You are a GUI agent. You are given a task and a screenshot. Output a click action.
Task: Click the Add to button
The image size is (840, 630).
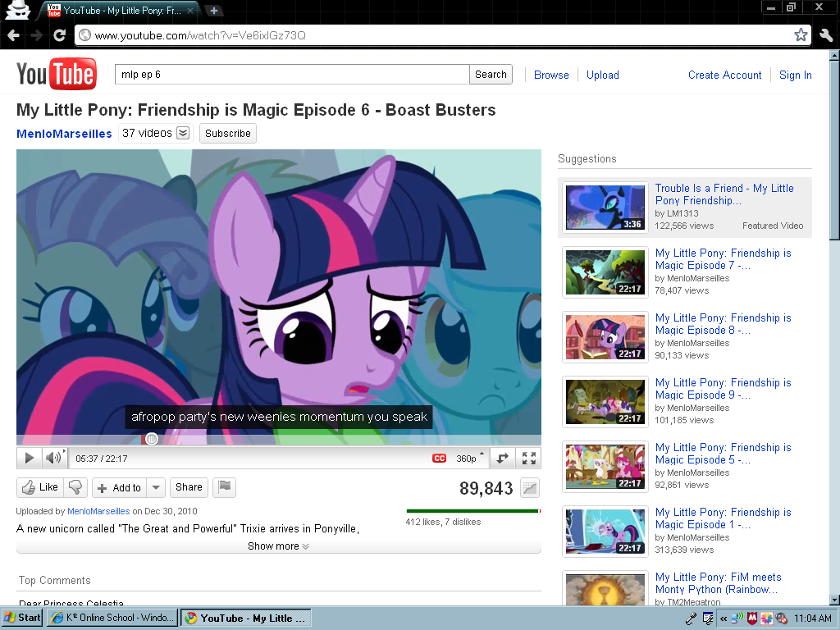point(120,487)
